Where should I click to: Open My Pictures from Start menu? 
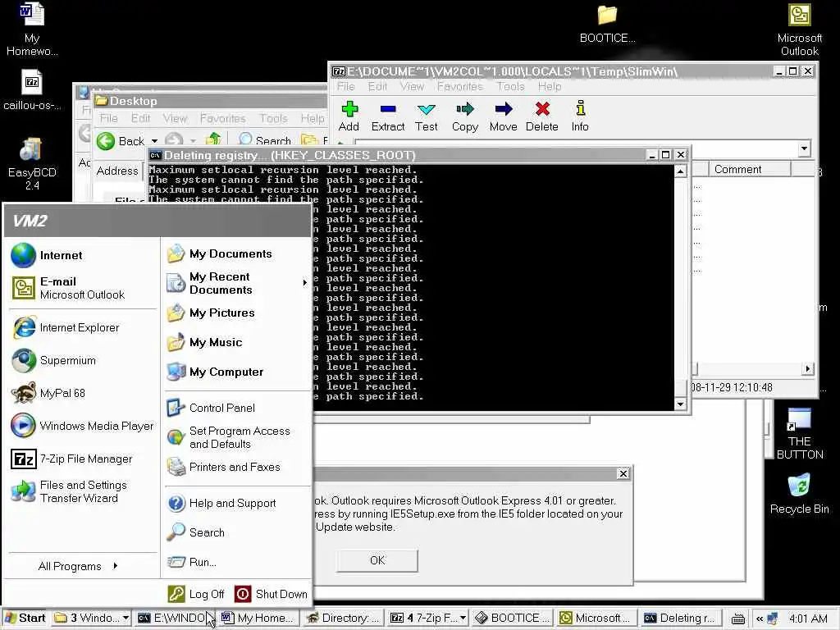(x=236, y=313)
